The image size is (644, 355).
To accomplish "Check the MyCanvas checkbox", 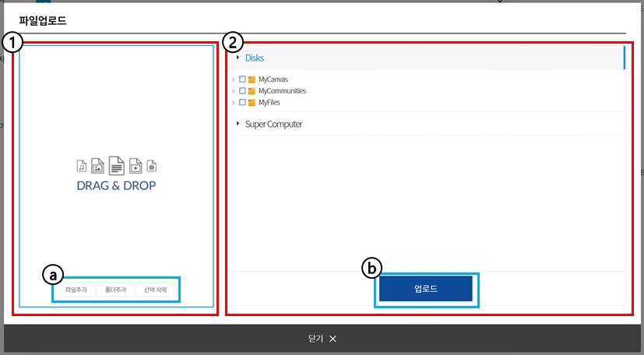I will click(243, 79).
